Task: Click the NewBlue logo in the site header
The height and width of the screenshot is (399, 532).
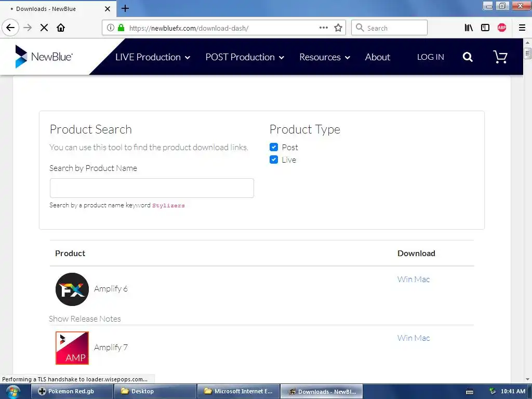Action: tap(44, 56)
